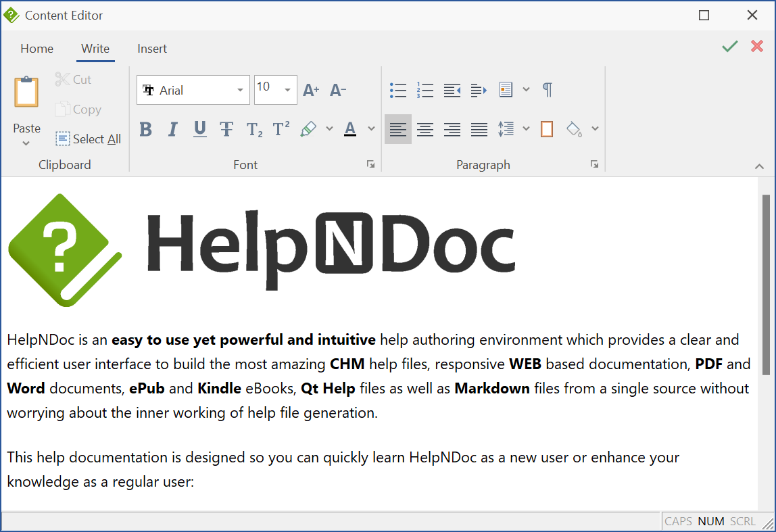Toggle superscript formatting

(281, 128)
